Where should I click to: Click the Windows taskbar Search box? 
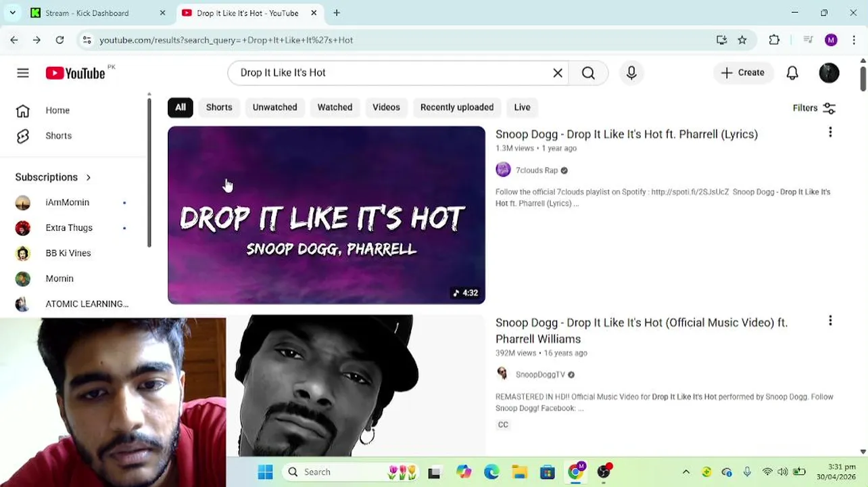coord(351,472)
